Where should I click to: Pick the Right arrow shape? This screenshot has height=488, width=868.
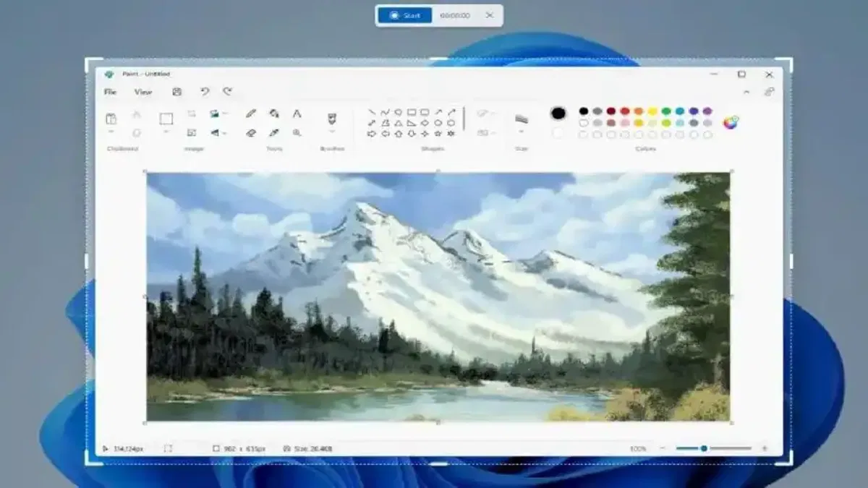coord(372,134)
